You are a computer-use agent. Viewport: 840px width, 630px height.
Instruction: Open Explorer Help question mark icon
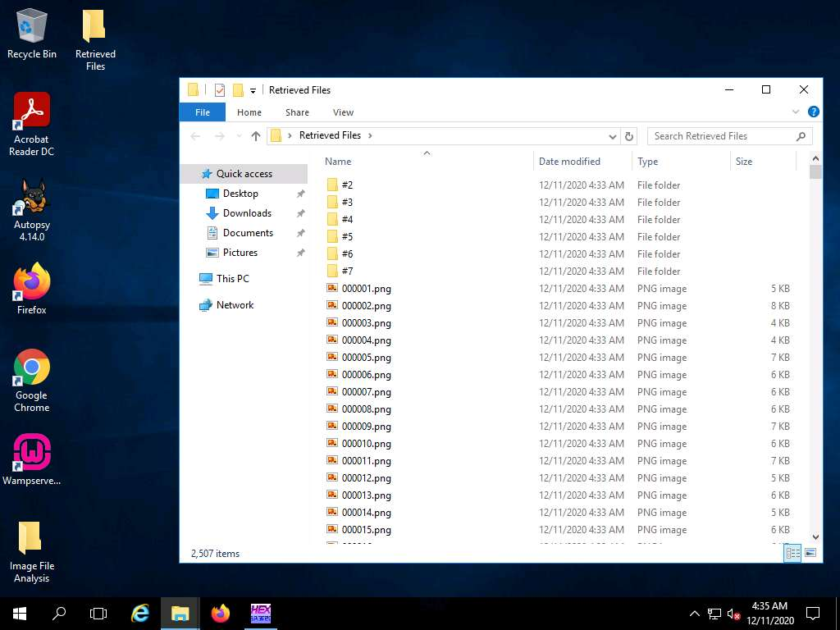(x=813, y=112)
